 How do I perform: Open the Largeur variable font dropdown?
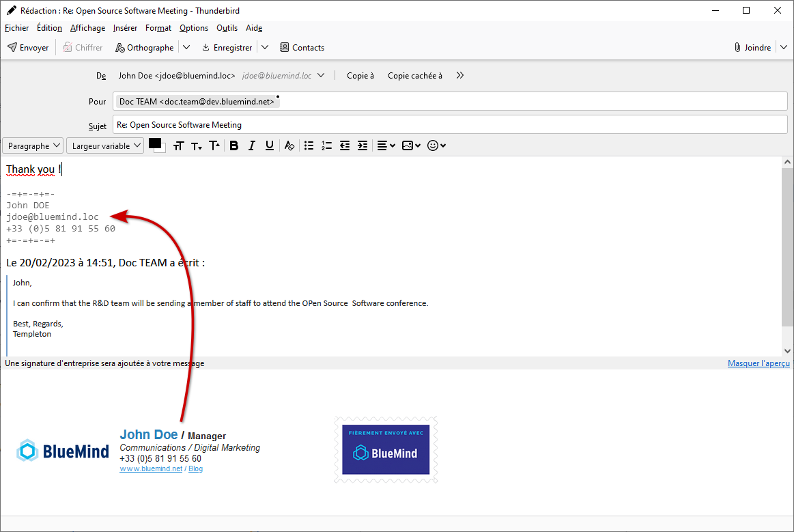click(105, 146)
